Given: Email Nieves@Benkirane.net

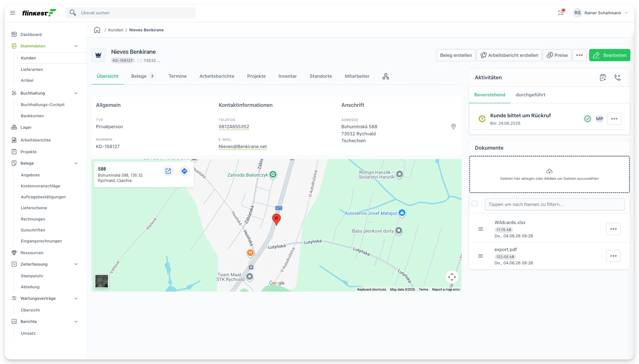Looking at the screenshot, I should click(242, 147).
